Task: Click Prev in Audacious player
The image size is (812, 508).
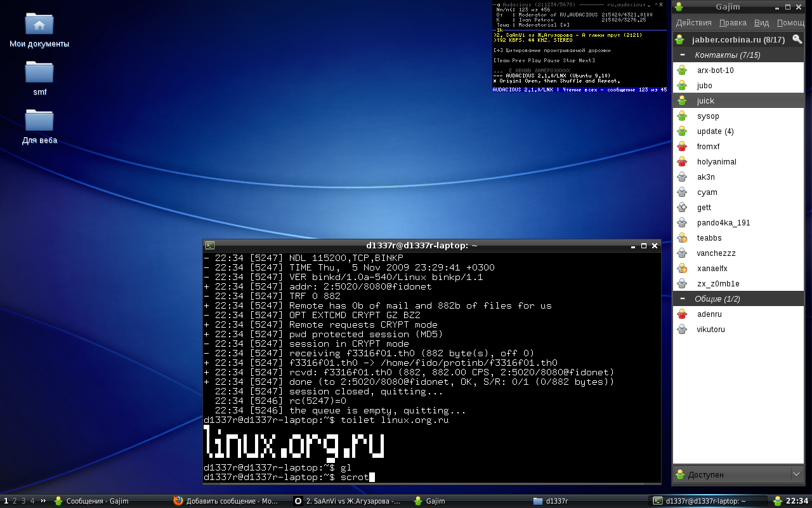Action: pyautogui.click(x=519, y=60)
